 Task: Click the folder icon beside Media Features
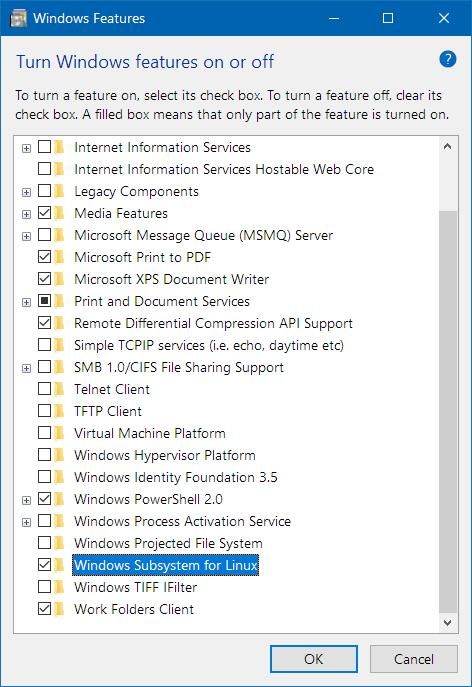pyautogui.click(x=59, y=213)
